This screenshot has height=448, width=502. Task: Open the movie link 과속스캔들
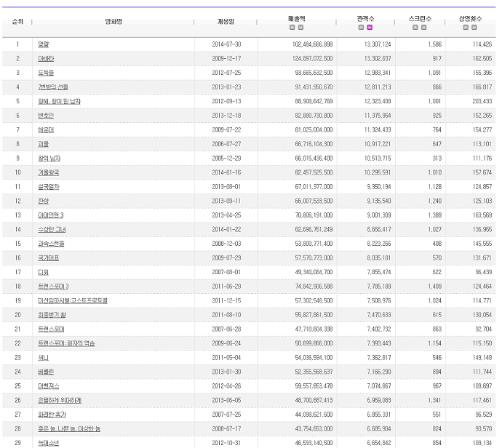click(x=51, y=244)
